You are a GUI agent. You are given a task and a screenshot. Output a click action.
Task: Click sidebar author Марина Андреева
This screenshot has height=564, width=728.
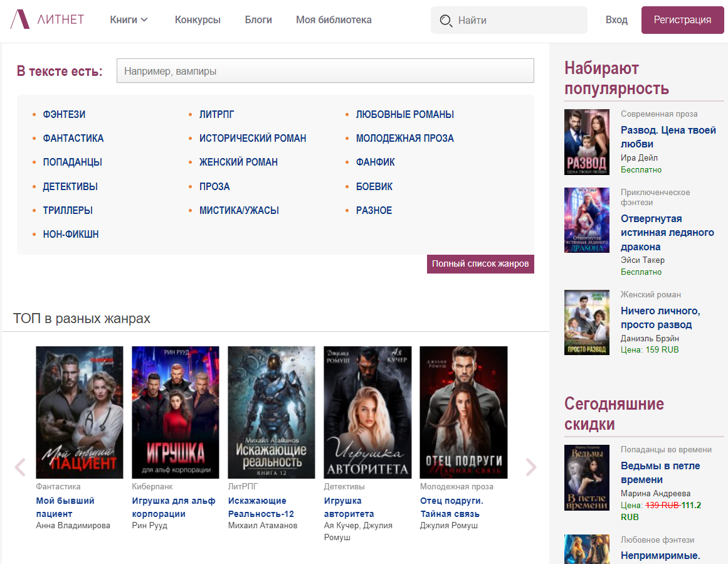(655, 493)
